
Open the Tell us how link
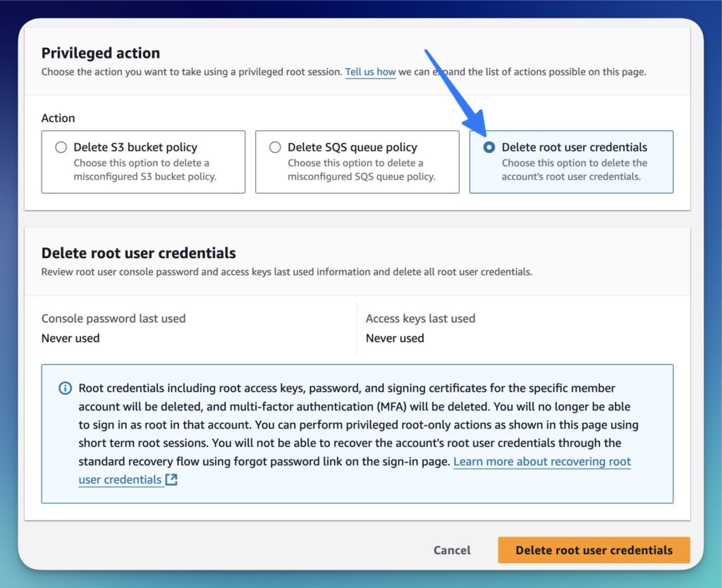(x=370, y=72)
